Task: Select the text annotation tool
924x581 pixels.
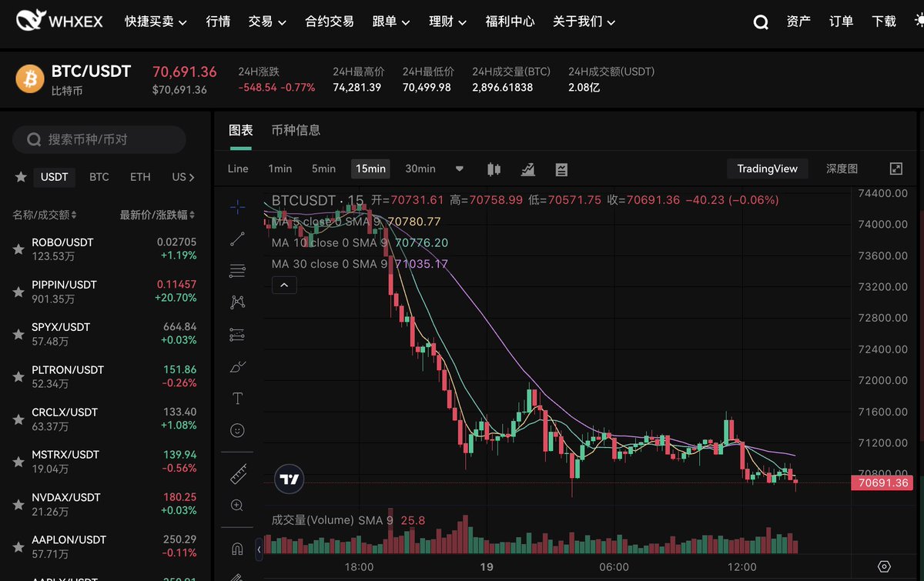Action: 237,399
